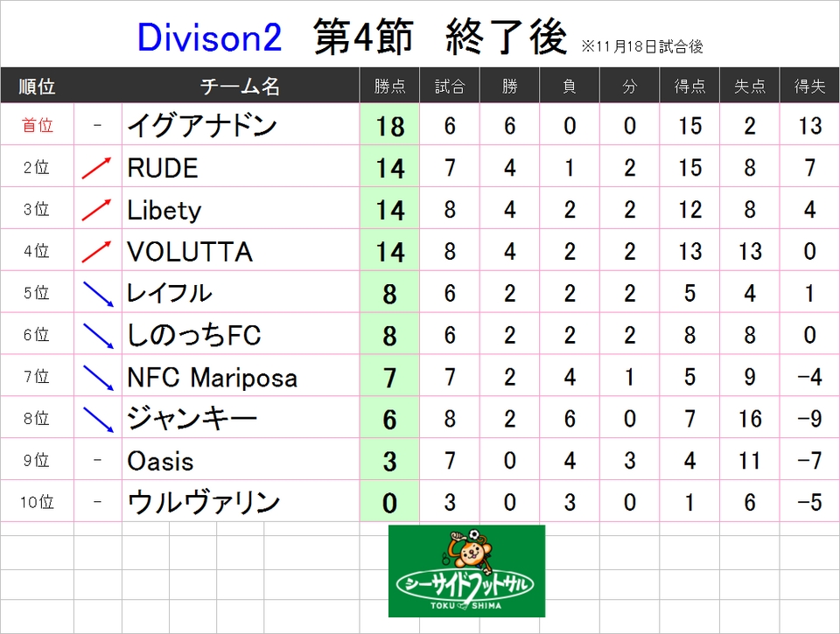Click the red up arrow beside RUDE
Screen dimensions: 840x634
tap(96, 168)
